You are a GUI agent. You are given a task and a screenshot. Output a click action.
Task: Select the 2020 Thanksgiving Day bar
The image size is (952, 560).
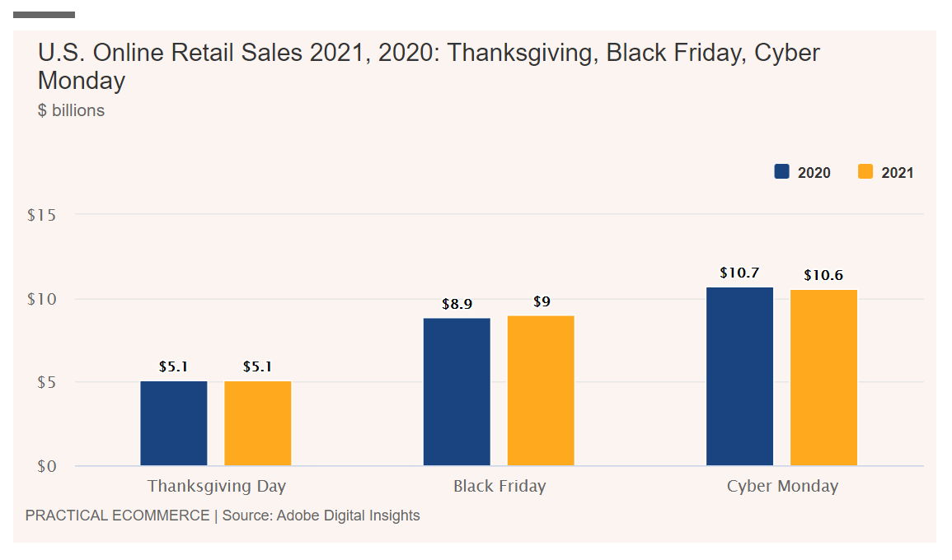click(x=174, y=423)
